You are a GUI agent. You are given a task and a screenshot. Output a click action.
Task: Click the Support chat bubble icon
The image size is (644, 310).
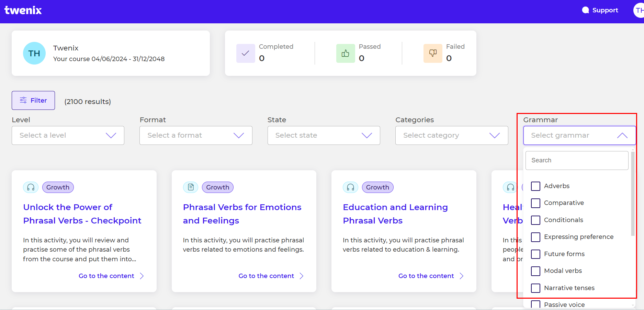586,10
